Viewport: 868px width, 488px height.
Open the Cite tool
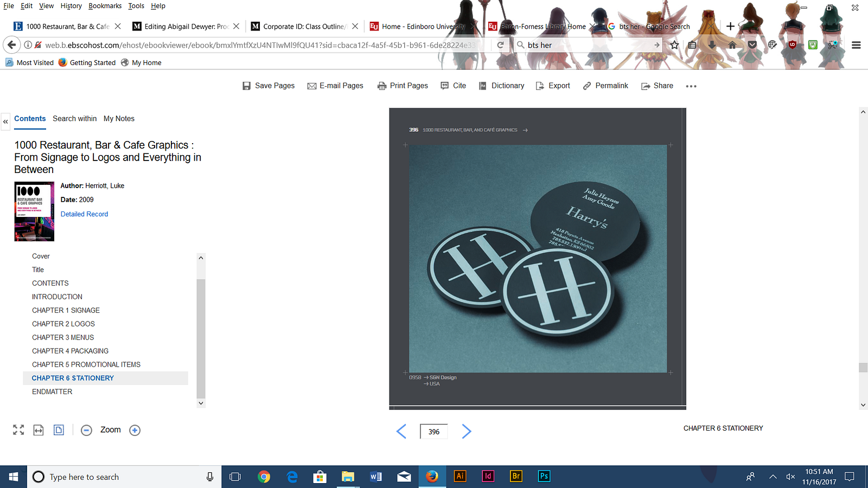454,86
